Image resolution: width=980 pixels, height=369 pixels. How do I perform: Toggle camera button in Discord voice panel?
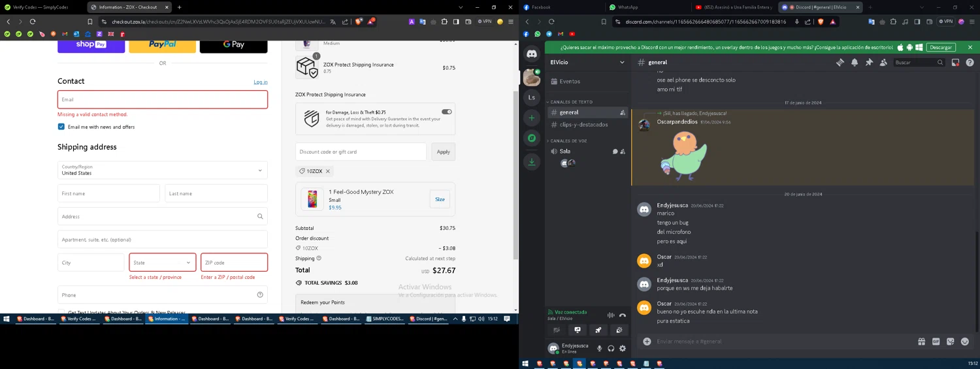click(x=557, y=330)
